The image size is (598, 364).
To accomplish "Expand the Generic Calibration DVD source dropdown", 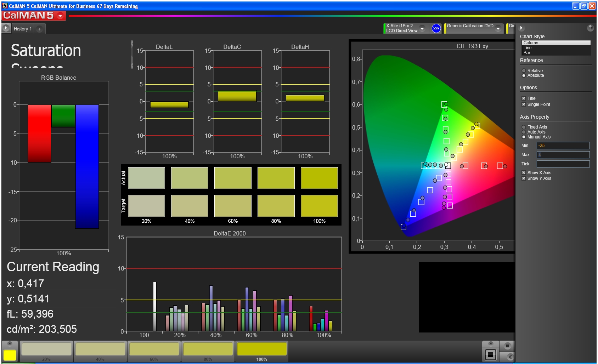I will (498, 28).
